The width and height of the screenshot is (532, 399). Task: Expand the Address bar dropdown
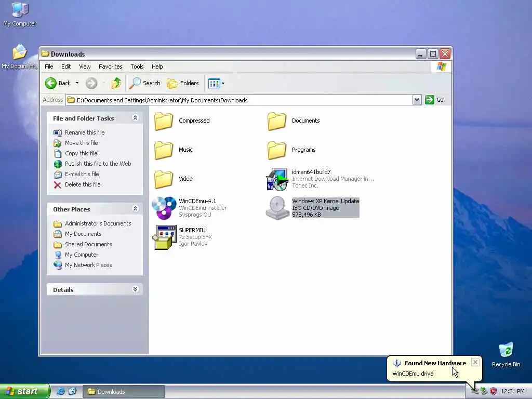point(417,100)
